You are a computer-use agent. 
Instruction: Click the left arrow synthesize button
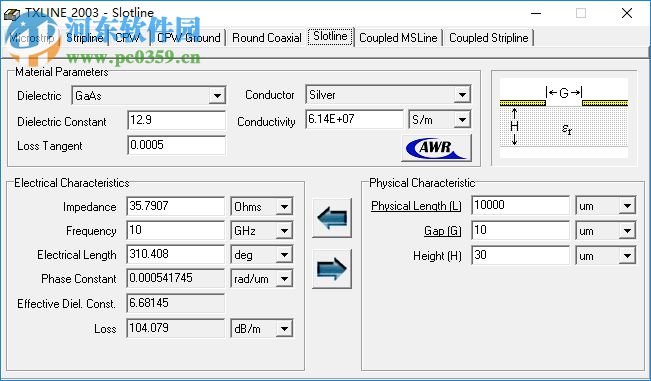coord(332,218)
